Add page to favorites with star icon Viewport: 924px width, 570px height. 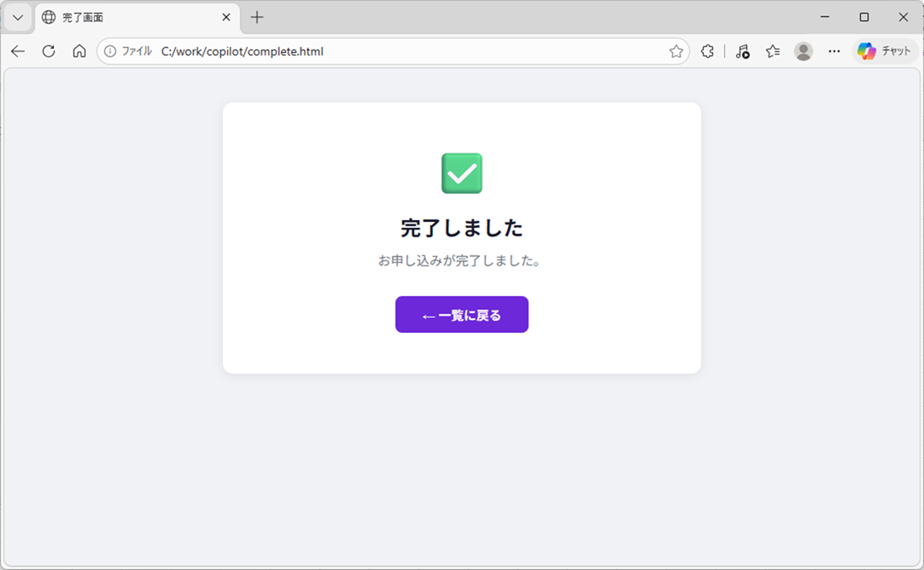(676, 51)
